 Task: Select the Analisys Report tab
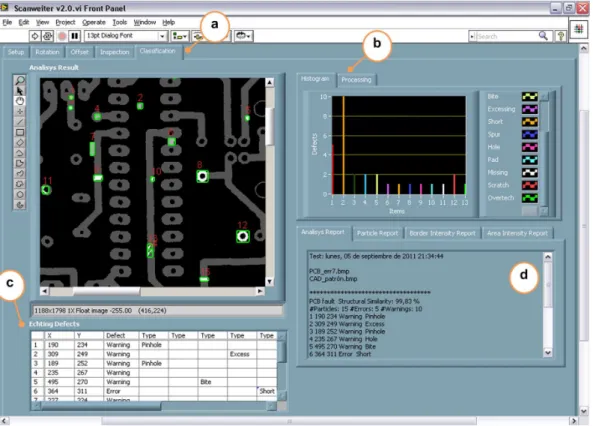tap(323, 232)
